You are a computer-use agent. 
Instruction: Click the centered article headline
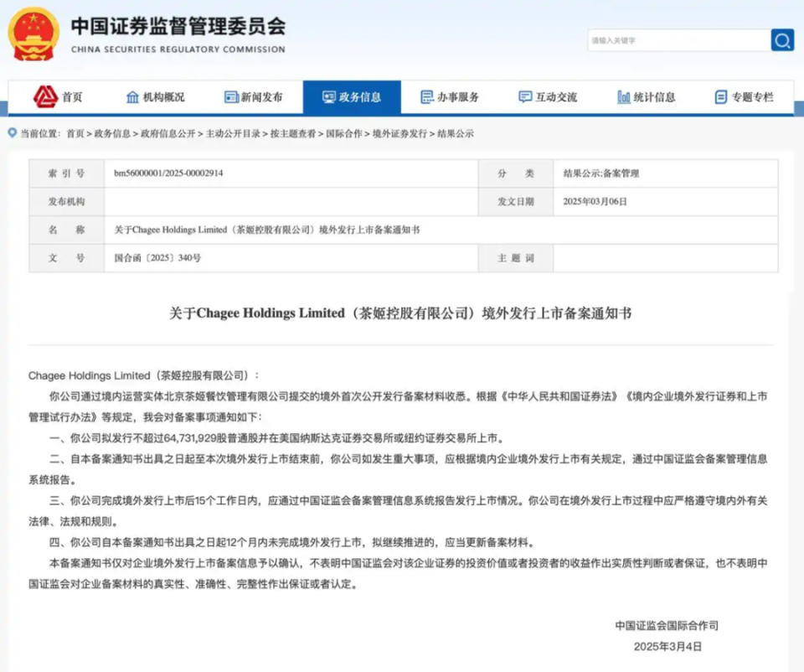coord(400,313)
